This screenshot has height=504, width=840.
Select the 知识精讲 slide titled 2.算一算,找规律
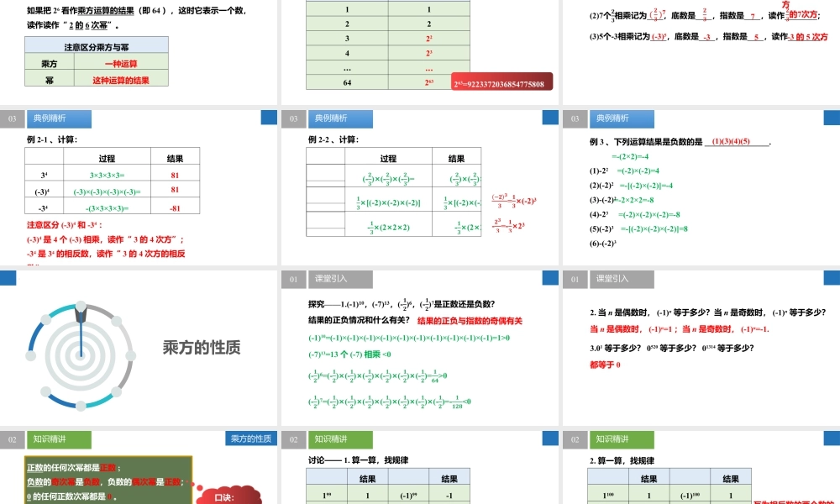coord(701,467)
